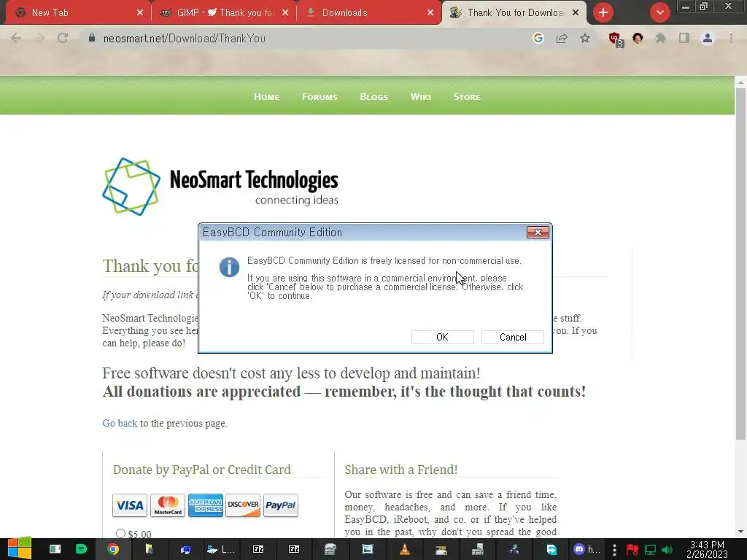The image size is (747, 560).
Task: Click the padlock site info icon
Action: click(91, 38)
